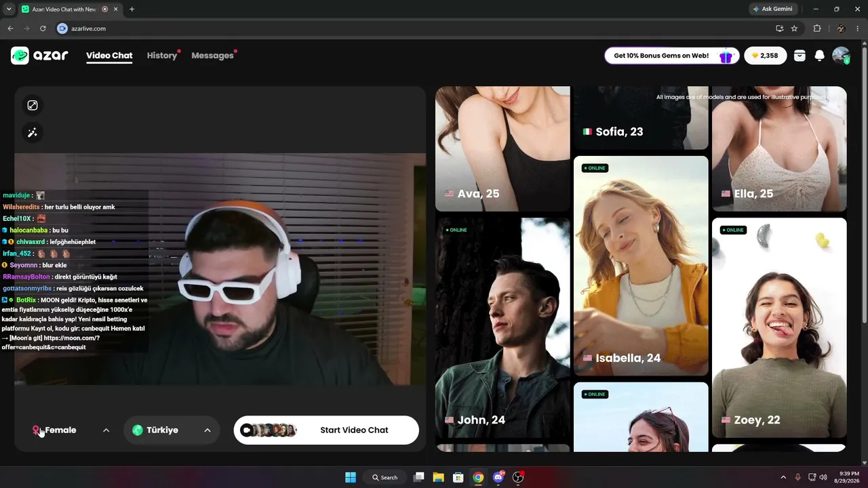Image resolution: width=868 pixels, height=488 pixels.
Task: Open Ella, 25 profile card
Action: pyautogui.click(x=779, y=149)
